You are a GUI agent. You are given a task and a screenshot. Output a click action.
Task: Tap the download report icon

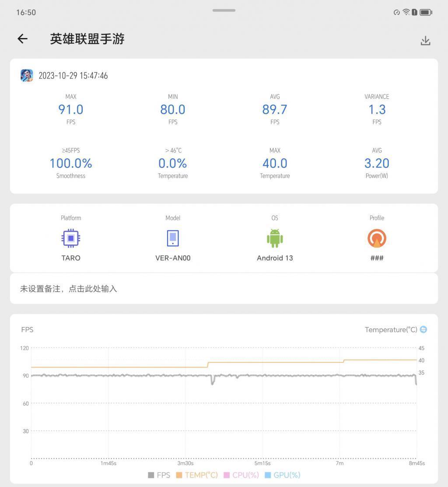coord(425,41)
